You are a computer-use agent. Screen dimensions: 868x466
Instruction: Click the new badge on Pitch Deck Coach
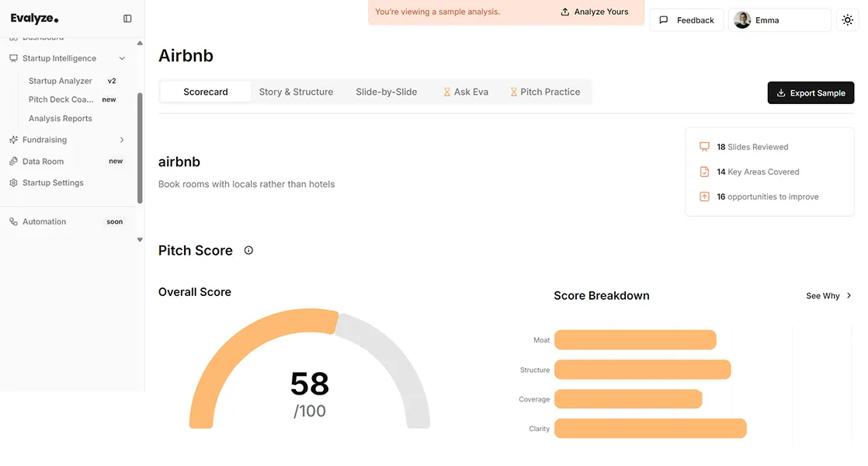pos(109,99)
